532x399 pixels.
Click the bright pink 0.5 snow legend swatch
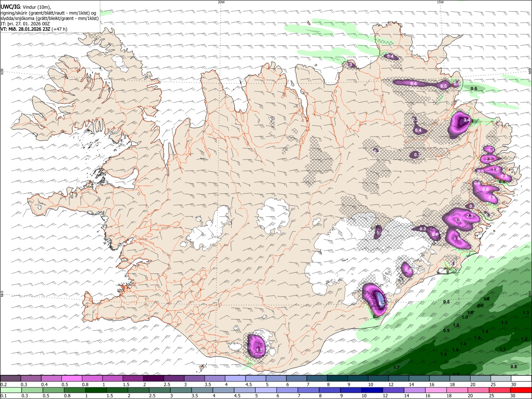72,379
